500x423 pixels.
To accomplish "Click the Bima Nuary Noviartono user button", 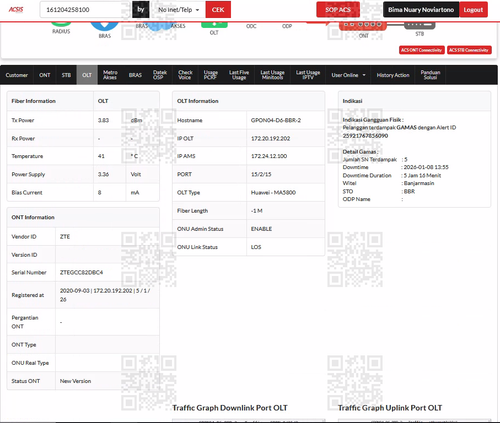I will pos(421,10).
